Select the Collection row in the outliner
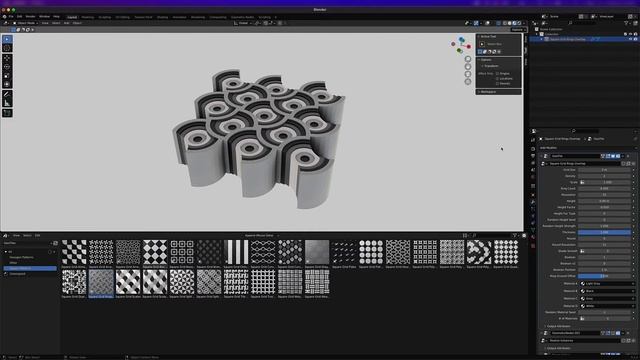The width and height of the screenshot is (640, 360). point(552,34)
